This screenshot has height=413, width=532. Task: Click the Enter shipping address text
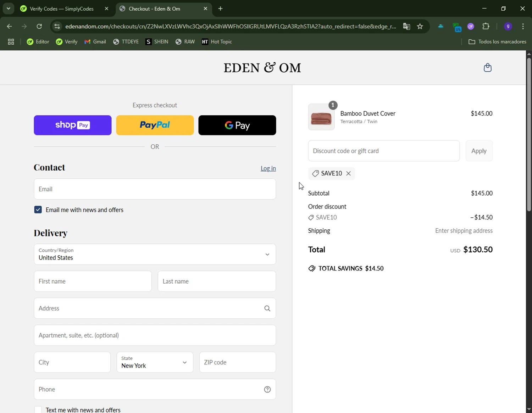point(464,231)
